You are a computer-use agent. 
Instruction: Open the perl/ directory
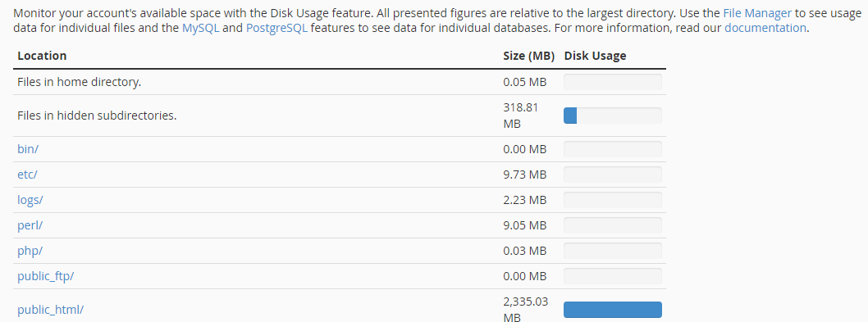click(30, 225)
